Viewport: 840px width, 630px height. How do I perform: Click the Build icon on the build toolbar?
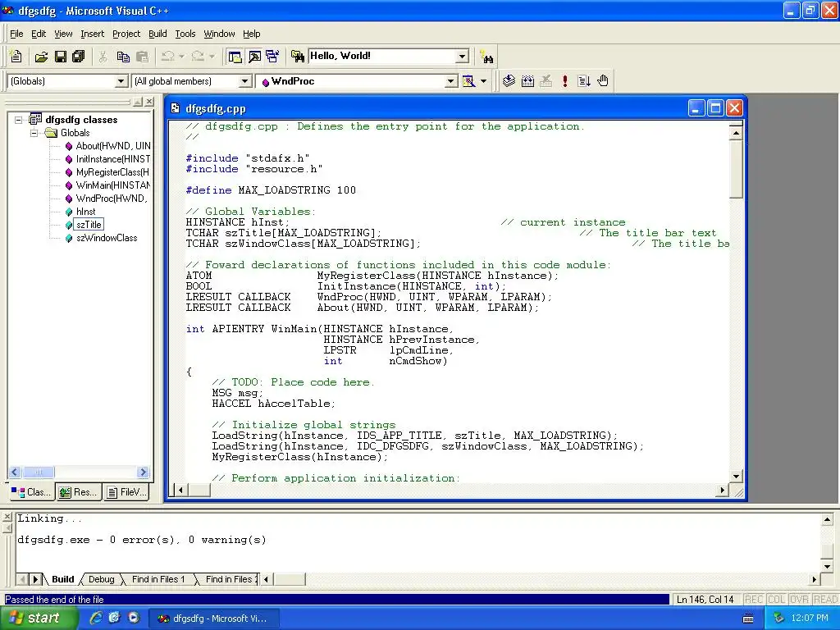(527, 81)
